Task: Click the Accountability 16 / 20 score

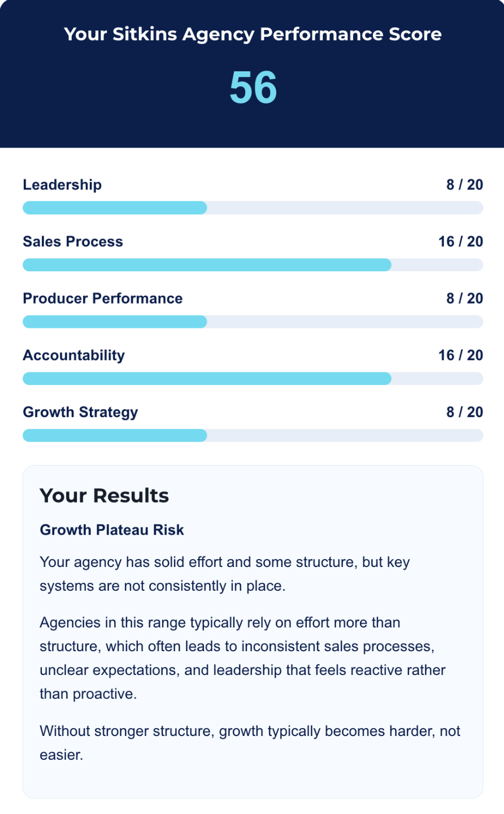Action: (x=460, y=356)
